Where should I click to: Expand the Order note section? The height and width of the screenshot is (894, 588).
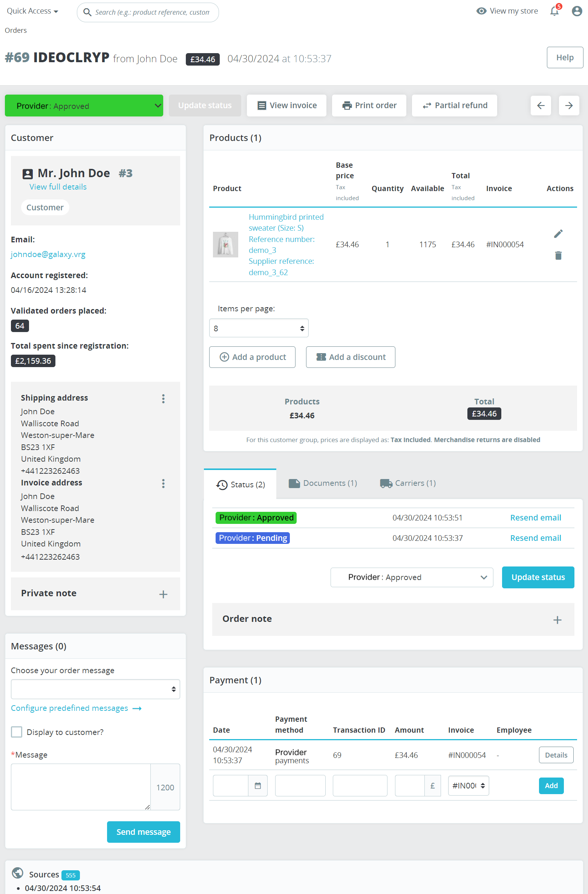[557, 620]
